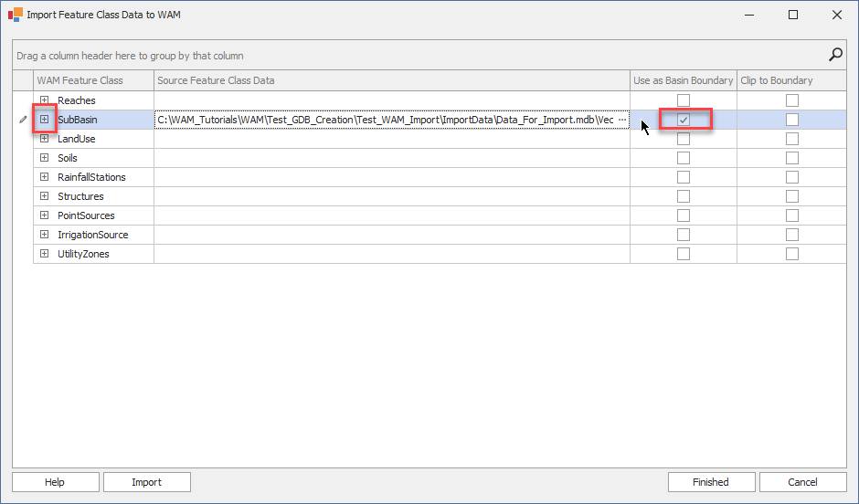Viewport: 859px width, 504px height.
Task: Enable Clip to Boundary for IrrigationSource
Action: click(x=792, y=235)
